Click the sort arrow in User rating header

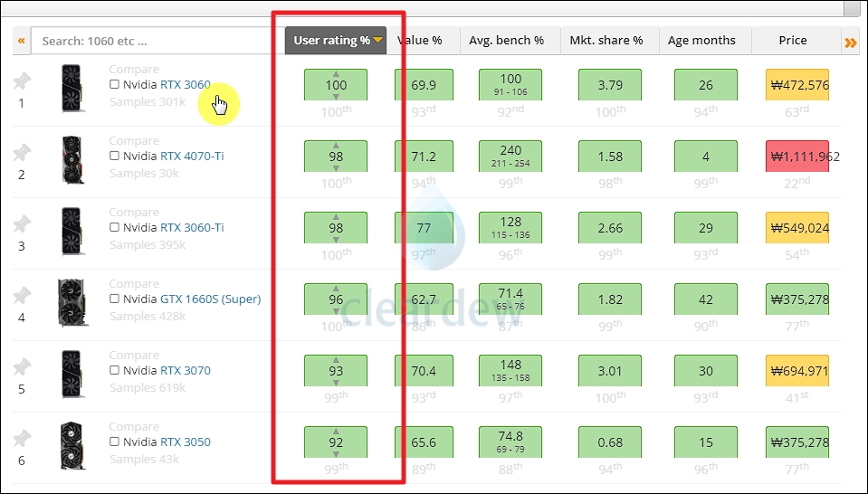point(378,41)
